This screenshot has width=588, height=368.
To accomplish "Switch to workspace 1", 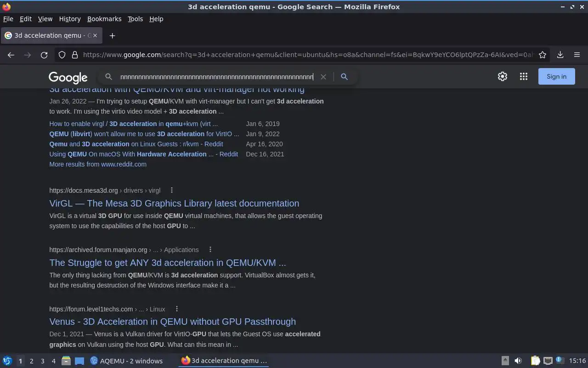I will 20,361.
